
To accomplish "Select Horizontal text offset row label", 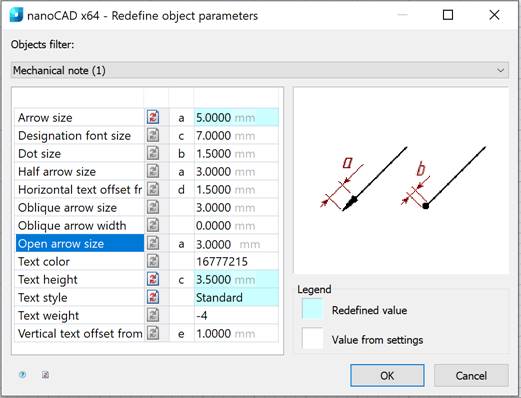I will click(x=80, y=189).
